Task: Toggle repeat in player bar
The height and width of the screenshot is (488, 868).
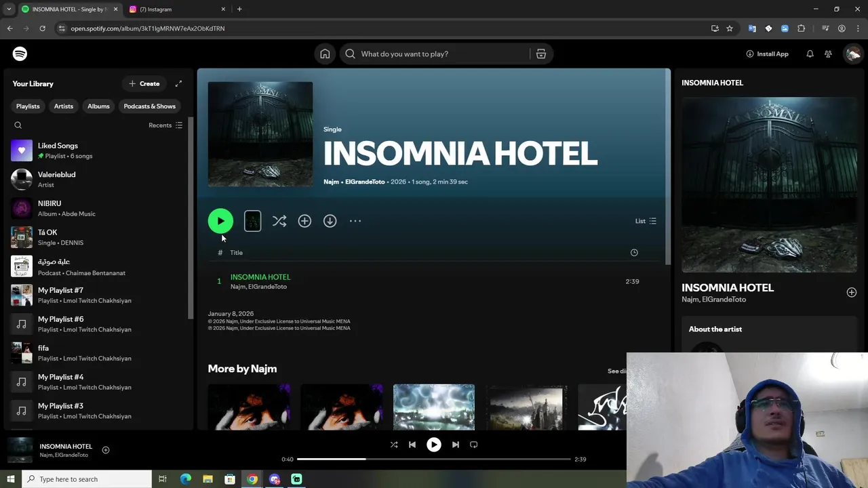Action: pos(474,445)
